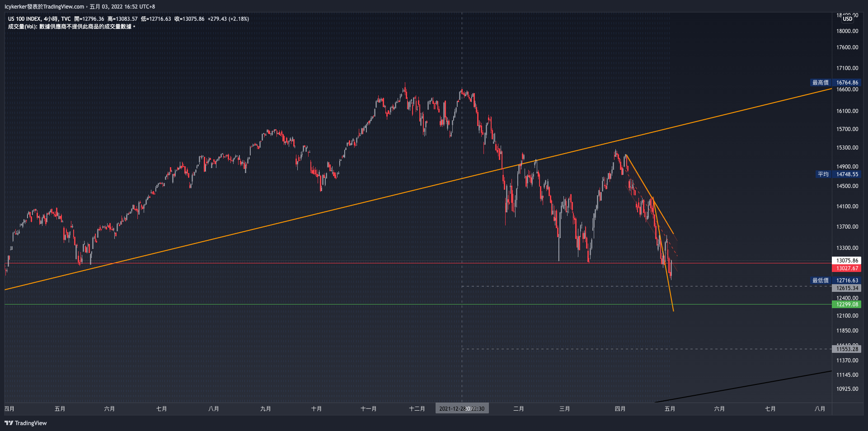
Task: Click the current price label 13075.86
Action: 846,261
